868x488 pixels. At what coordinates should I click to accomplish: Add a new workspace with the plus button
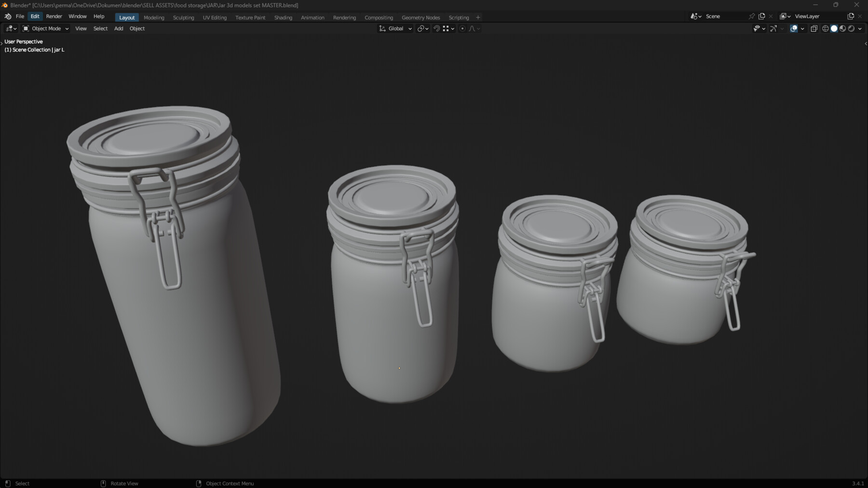477,17
